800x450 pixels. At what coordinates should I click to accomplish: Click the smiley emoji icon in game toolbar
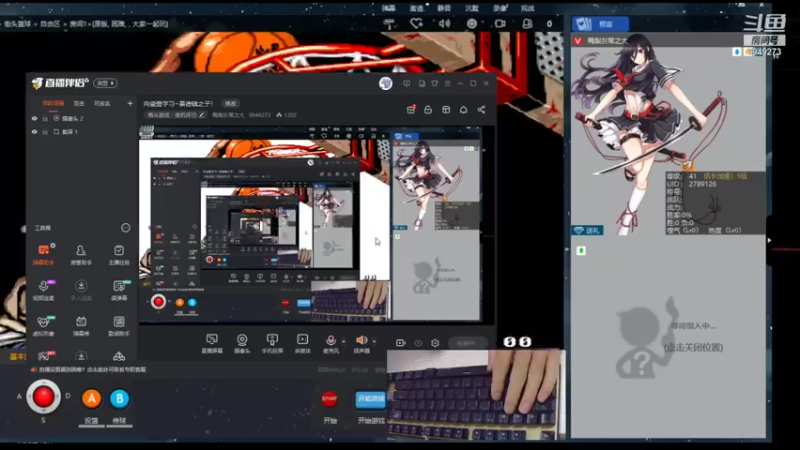tap(472, 23)
